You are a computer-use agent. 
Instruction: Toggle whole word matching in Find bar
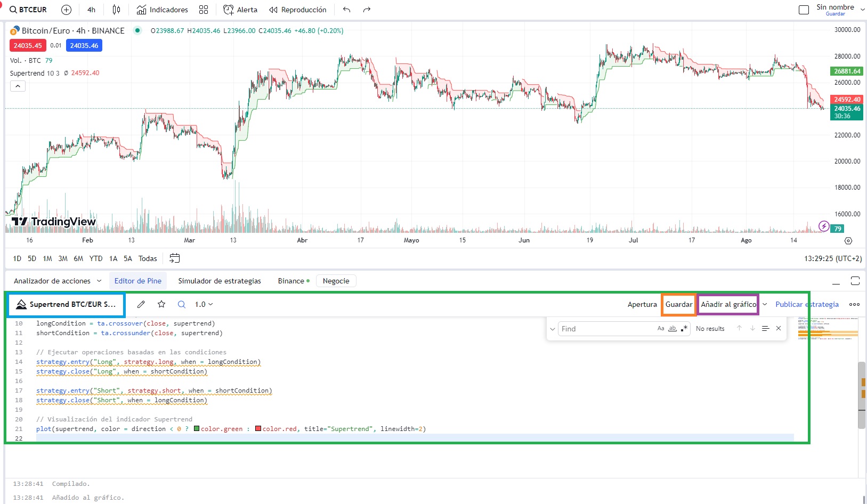tap(672, 328)
